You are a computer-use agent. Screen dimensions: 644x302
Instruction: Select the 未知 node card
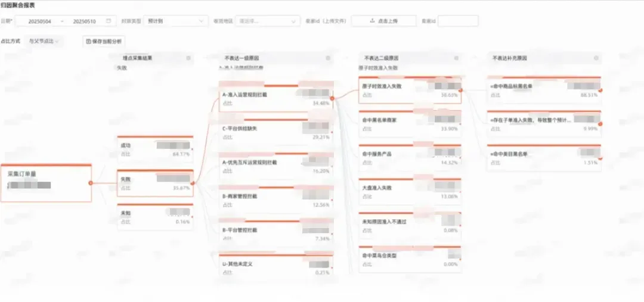[x=155, y=217]
